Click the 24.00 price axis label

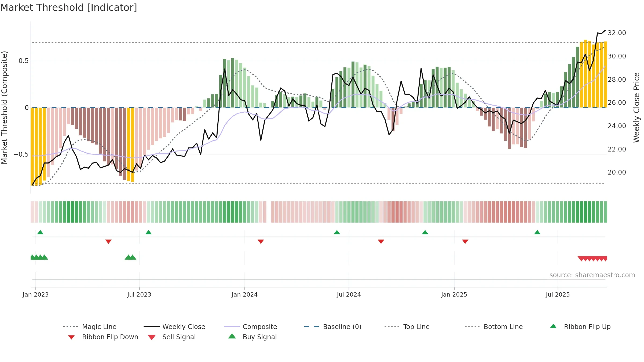(x=617, y=126)
